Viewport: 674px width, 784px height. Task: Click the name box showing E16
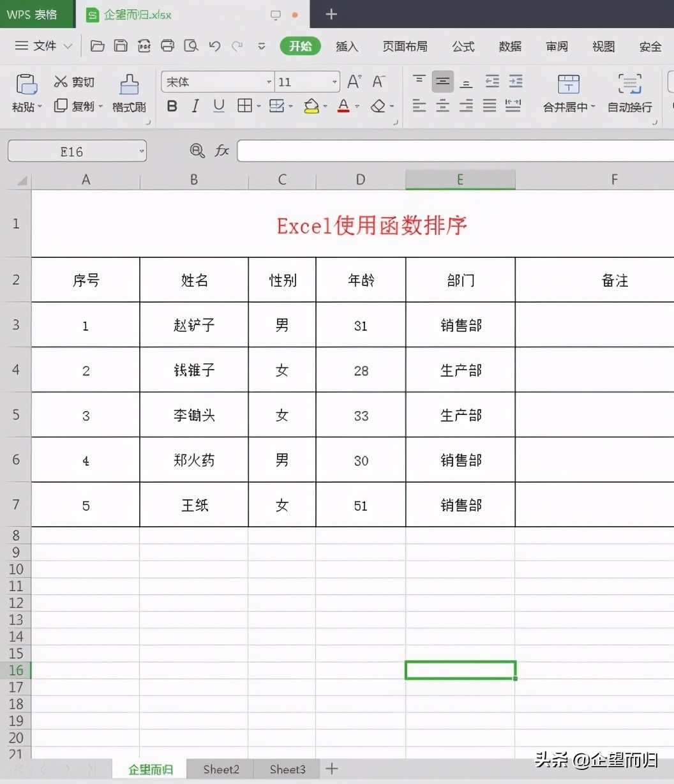[x=77, y=151]
